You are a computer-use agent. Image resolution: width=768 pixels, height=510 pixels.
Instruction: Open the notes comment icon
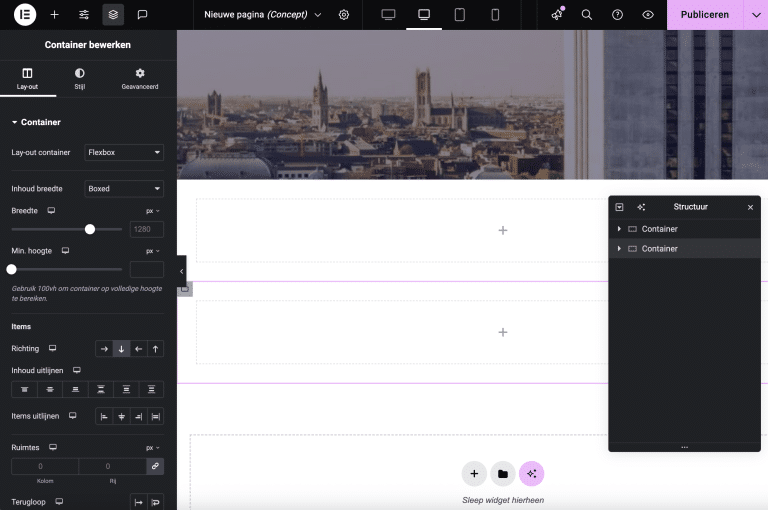[142, 15]
